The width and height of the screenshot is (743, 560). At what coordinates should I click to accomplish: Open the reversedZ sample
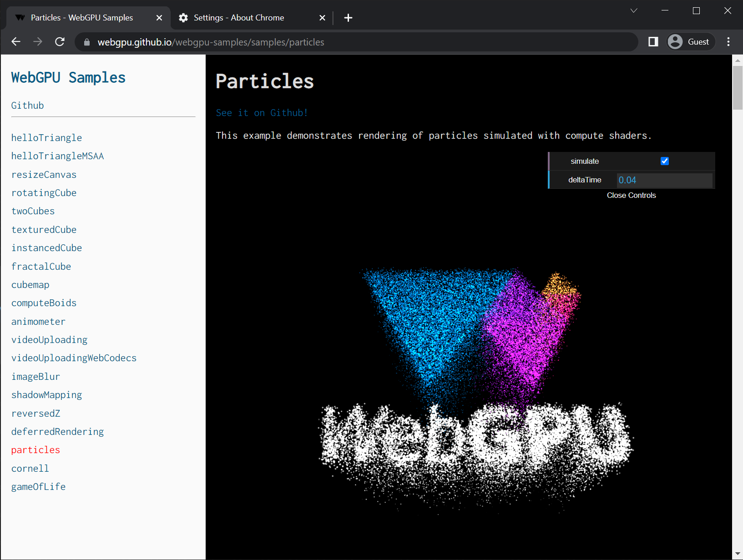coord(36,414)
